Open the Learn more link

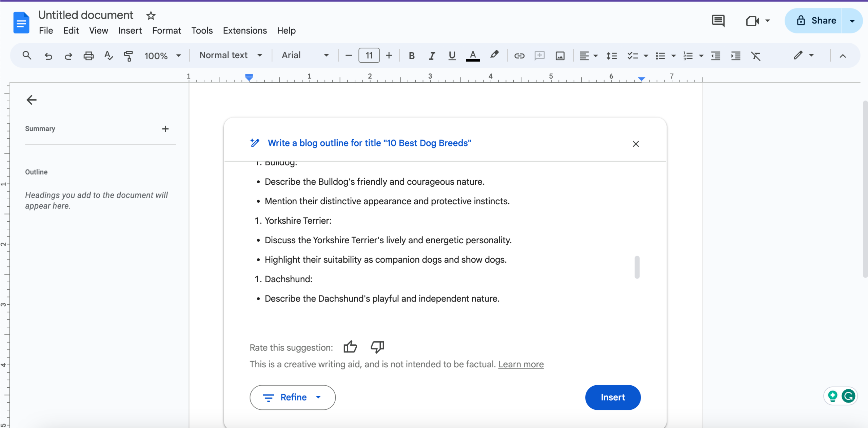521,364
